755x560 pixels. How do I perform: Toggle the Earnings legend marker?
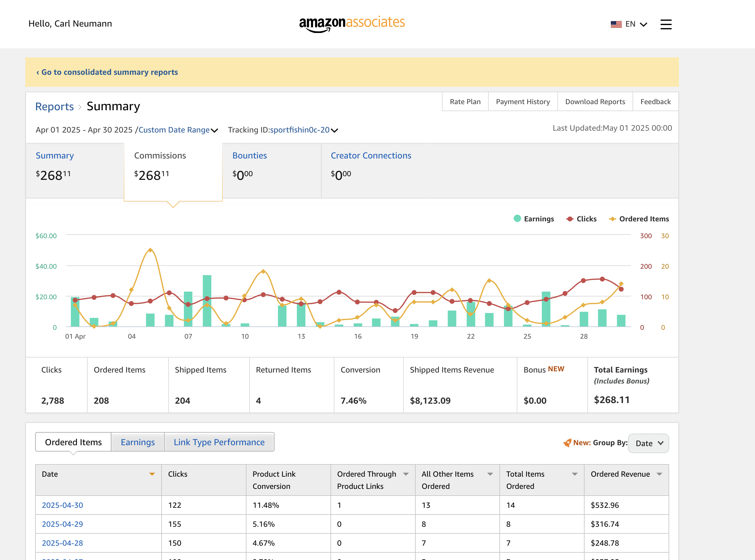[517, 219]
